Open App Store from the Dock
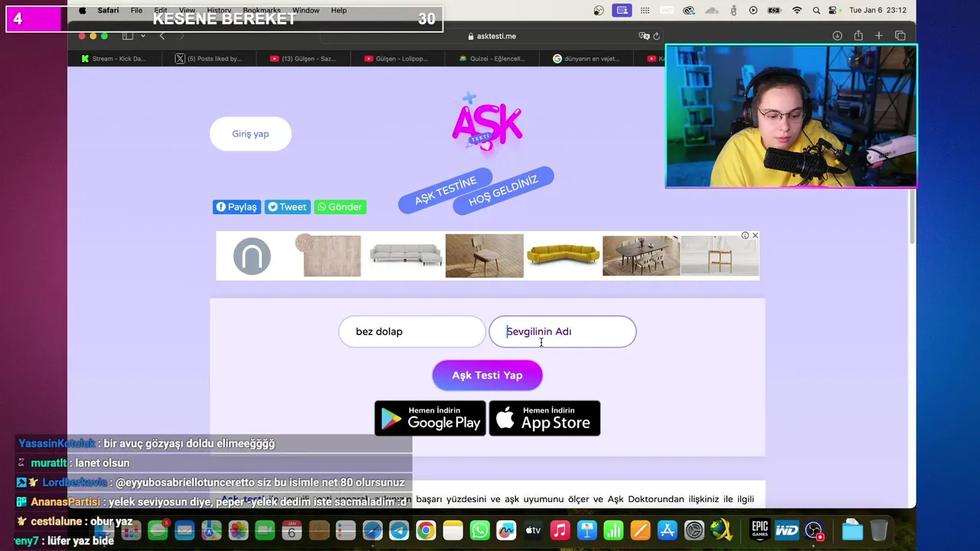Screen dimensions: 980x551 tap(668, 530)
